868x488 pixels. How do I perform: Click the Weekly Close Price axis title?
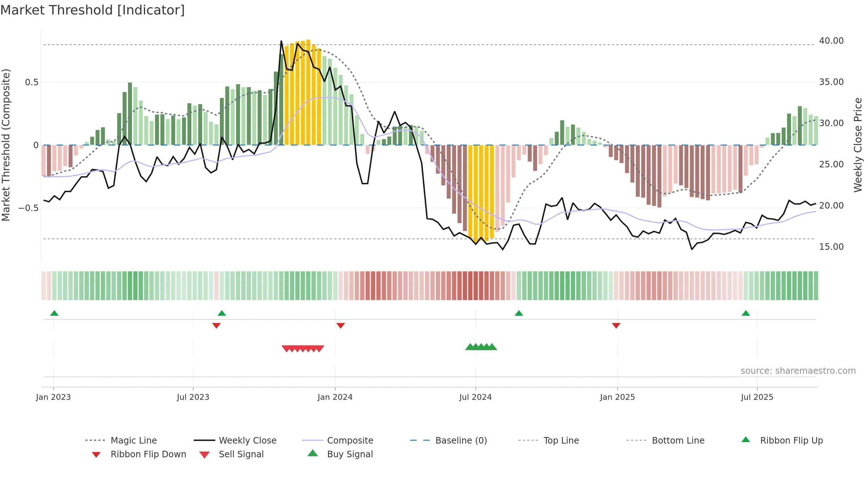click(858, 145)
